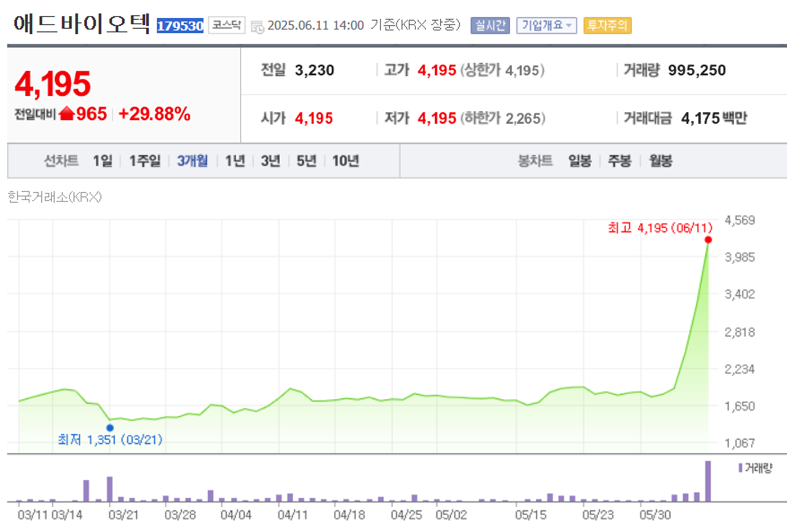Viewport: 787px width, 532px height.
Task: Click the 2,818 y-axis label
Action: [740, 332]
